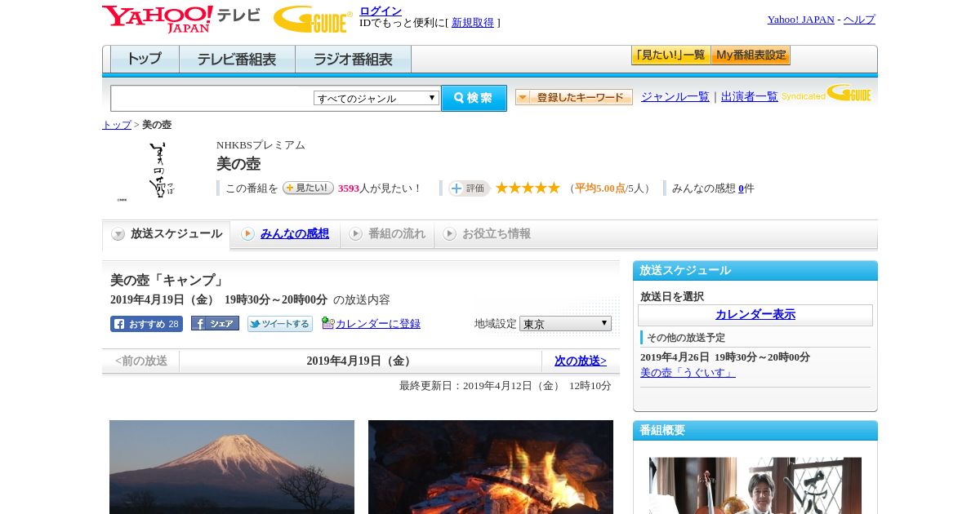Click the search 検索 button

click(474, 98)
